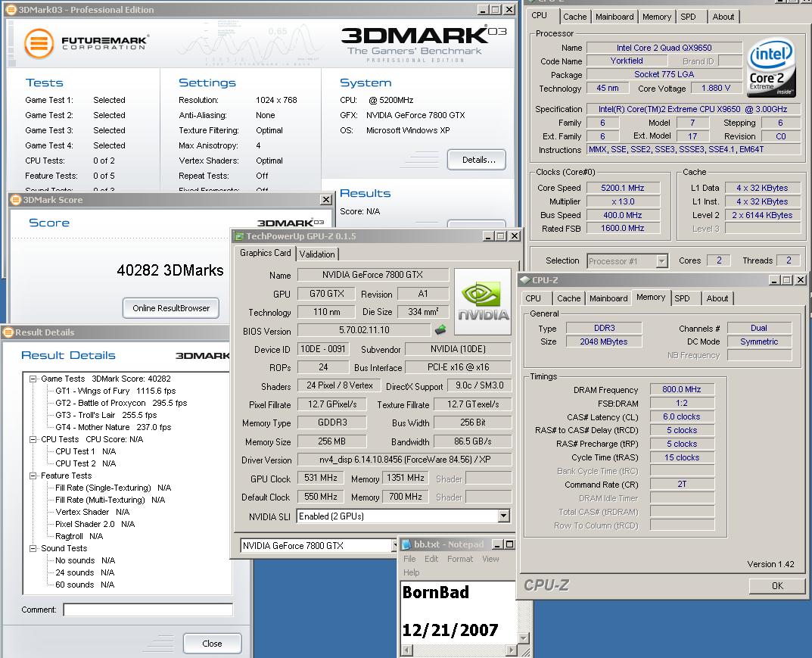Open the Processor #1 selection dropdown
The image size is (812, 658).
(x=662, y=261)
